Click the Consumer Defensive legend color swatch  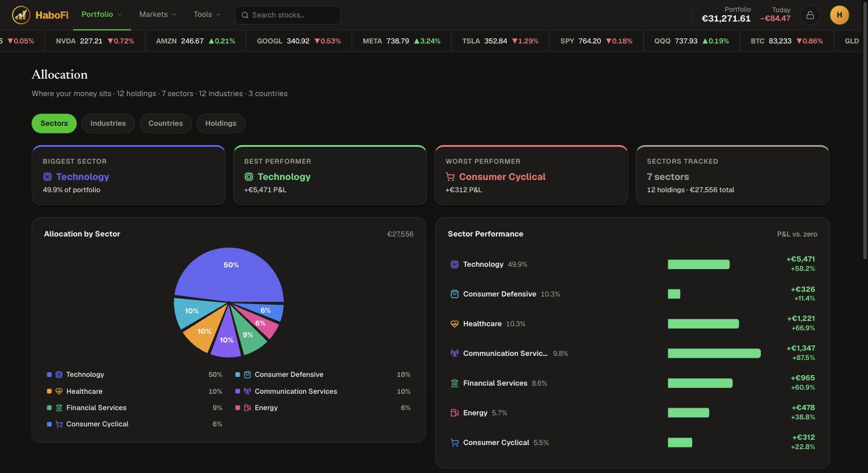(x=238, y=375)
